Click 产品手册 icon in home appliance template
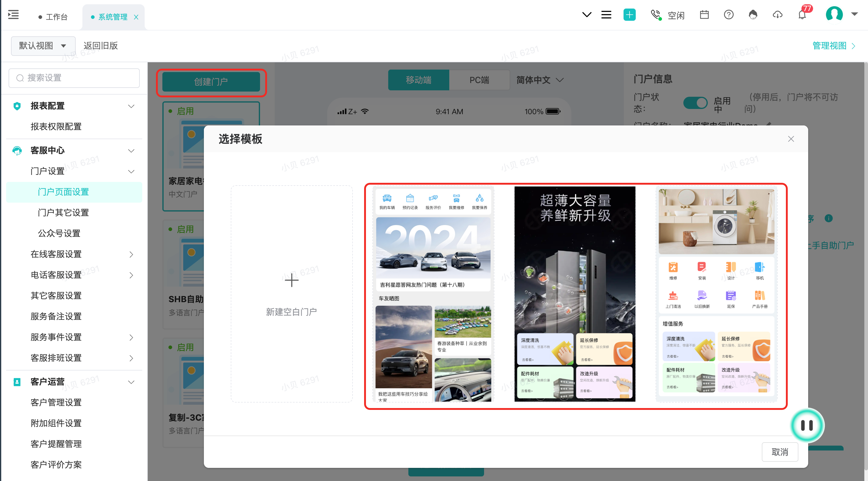The height and width of the screenshot is (481, 868). click(759, 296)
